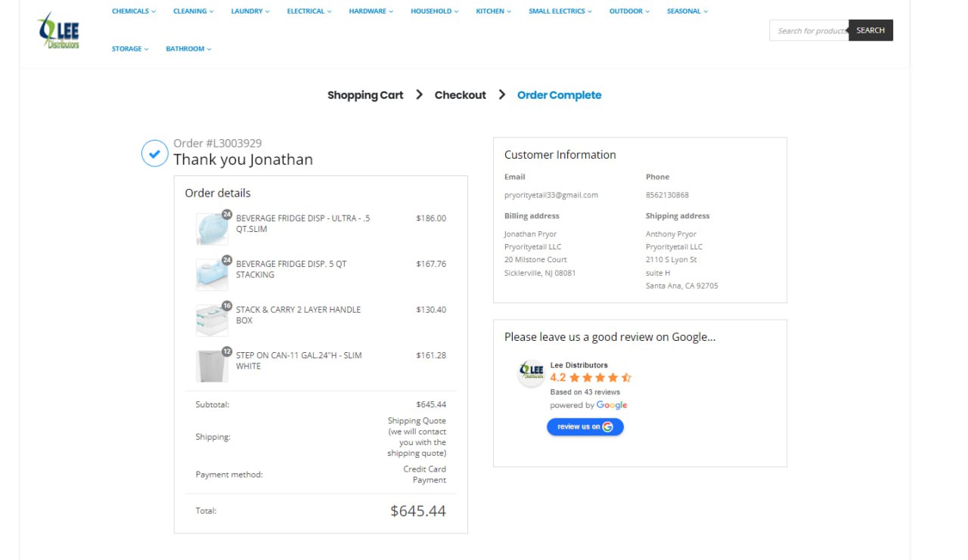Open the Bathroom menu item

coord(188,49)
